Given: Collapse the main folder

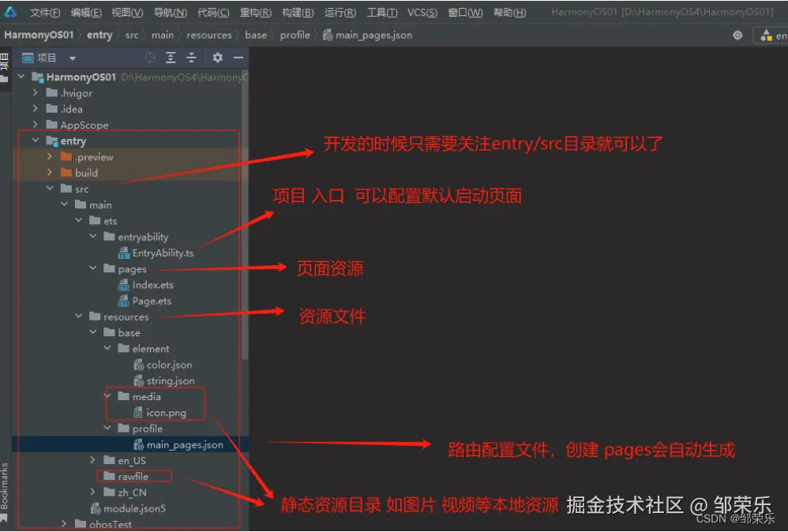Looking at the screenshot, I should pos(64,204).
